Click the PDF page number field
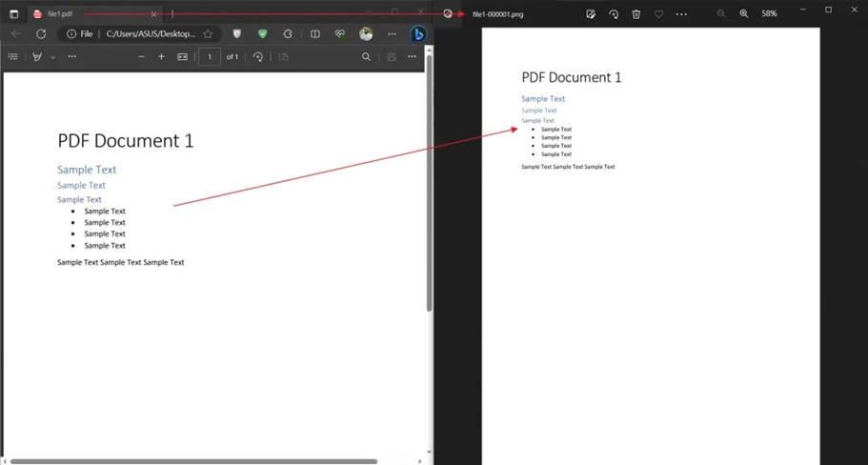The image size is (868, 465). pos(210,56)
